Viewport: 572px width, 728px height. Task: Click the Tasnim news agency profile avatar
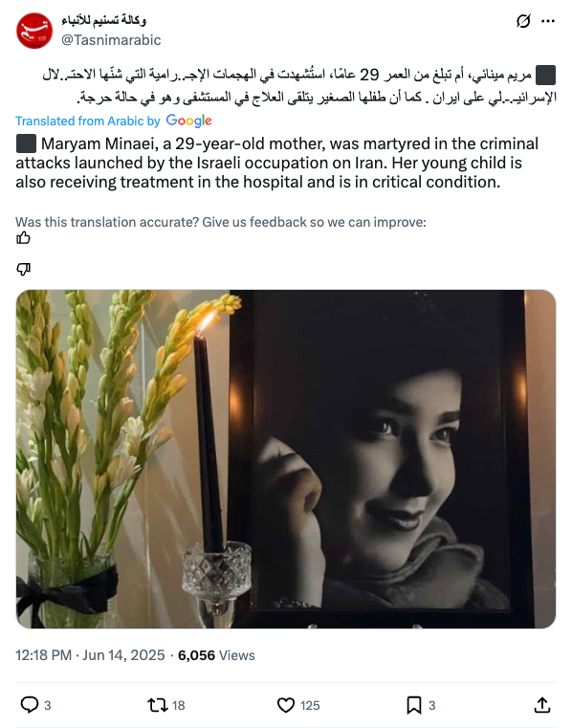[x=34, y=31]
